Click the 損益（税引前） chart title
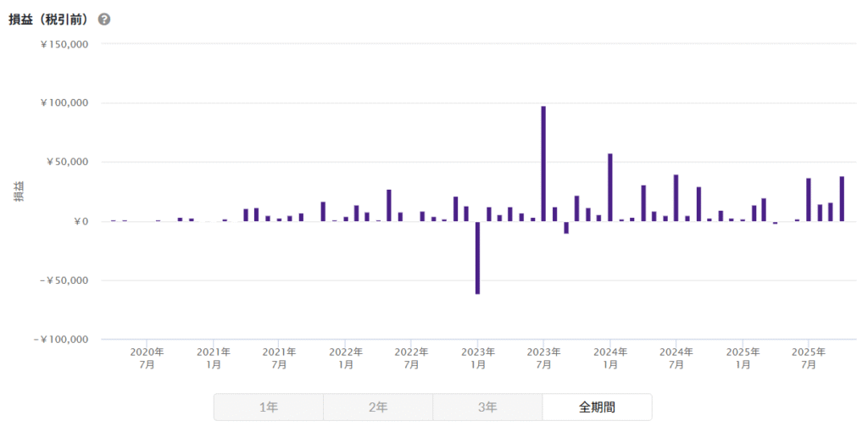The image size is (868, 432). tap(50, 19)
